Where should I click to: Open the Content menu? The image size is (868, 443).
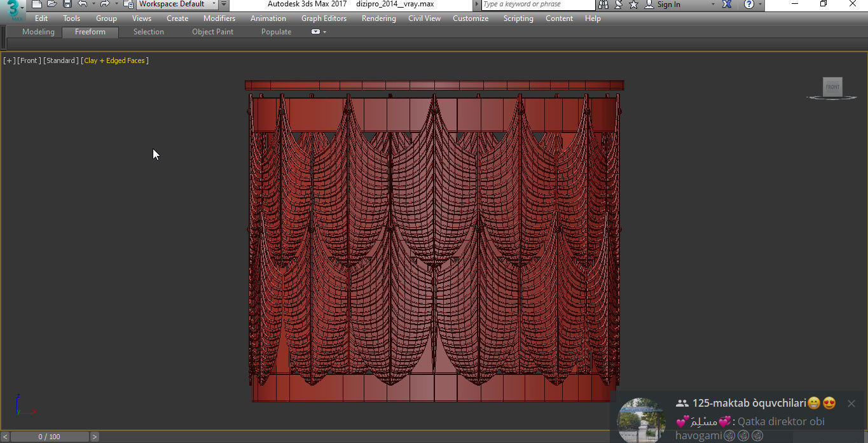pyautogui.click(x=560, y=18)
